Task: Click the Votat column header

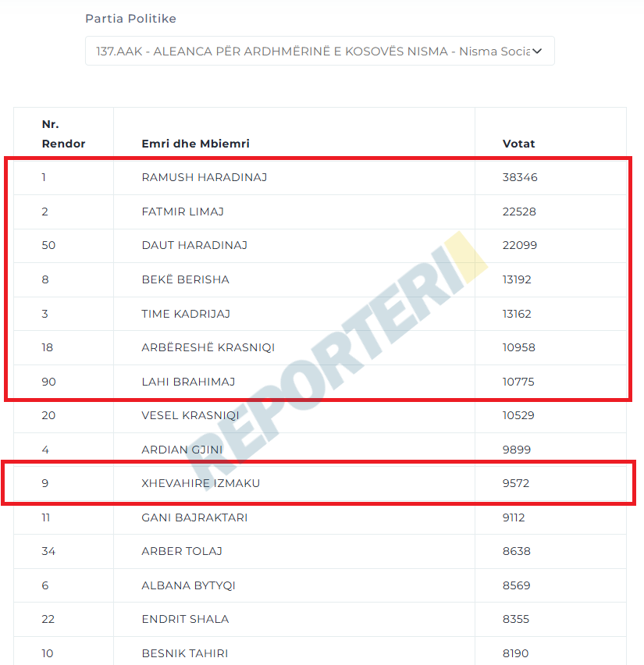Action: tap(518, 144)
